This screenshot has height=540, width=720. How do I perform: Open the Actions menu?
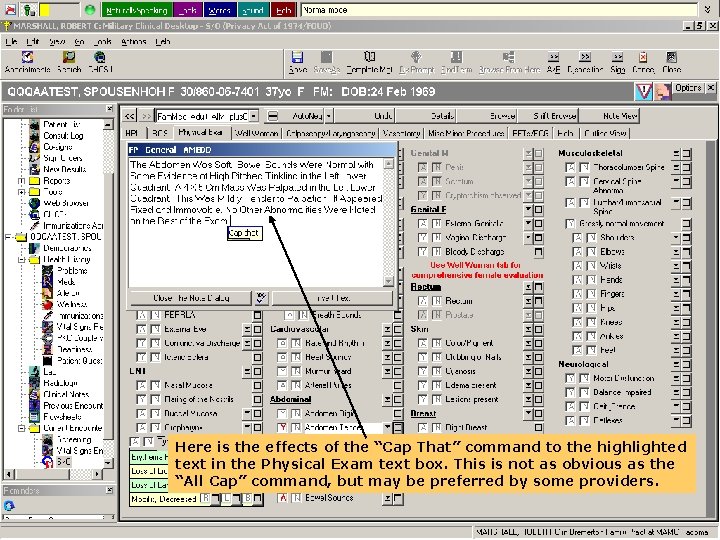click(x=134, y=42)
